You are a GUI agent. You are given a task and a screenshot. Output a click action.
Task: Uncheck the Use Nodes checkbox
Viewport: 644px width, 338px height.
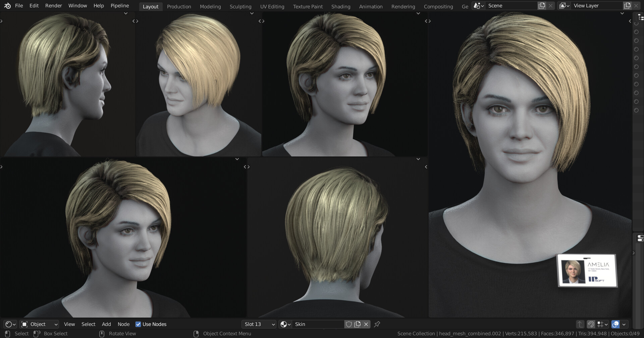[x=138, y=324]
